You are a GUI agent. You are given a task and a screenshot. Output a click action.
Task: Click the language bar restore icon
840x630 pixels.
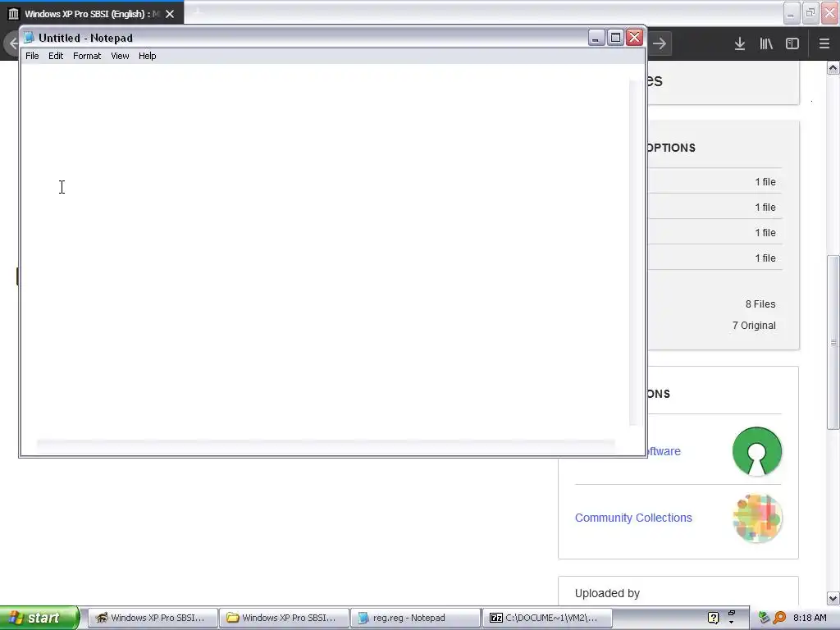point(731,612)
